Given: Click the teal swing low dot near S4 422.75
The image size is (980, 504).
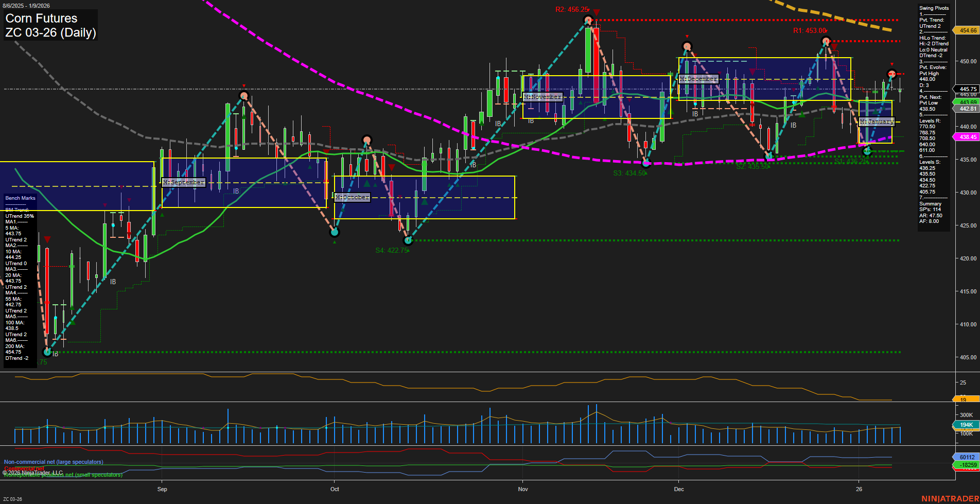Looking at the screenshot, I should tap(408, 240).
